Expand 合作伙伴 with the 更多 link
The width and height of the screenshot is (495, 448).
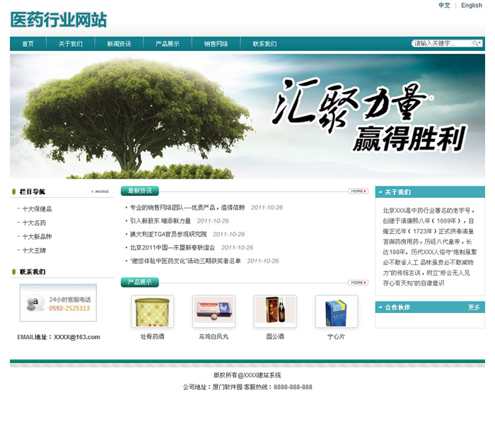(x=474, y=307)
